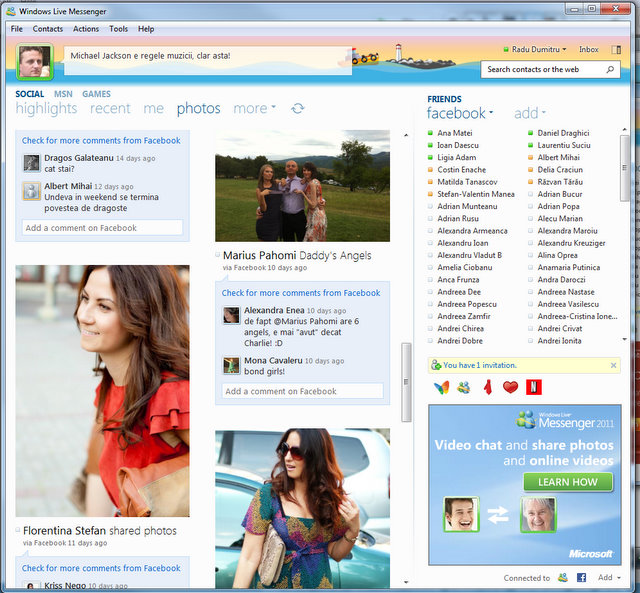Click the You have 1 invitation link
Screen dimensions: 640x593
click(x=480, y=365)
